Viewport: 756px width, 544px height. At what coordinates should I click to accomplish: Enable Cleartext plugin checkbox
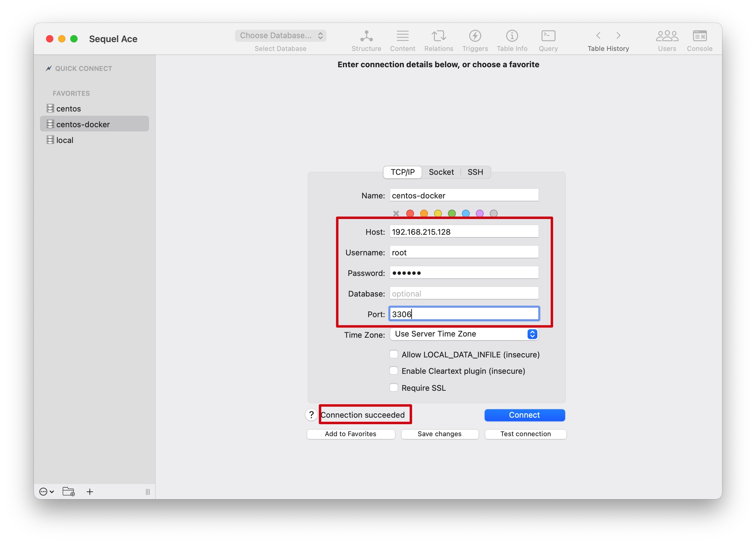click(x=394, y=371)
